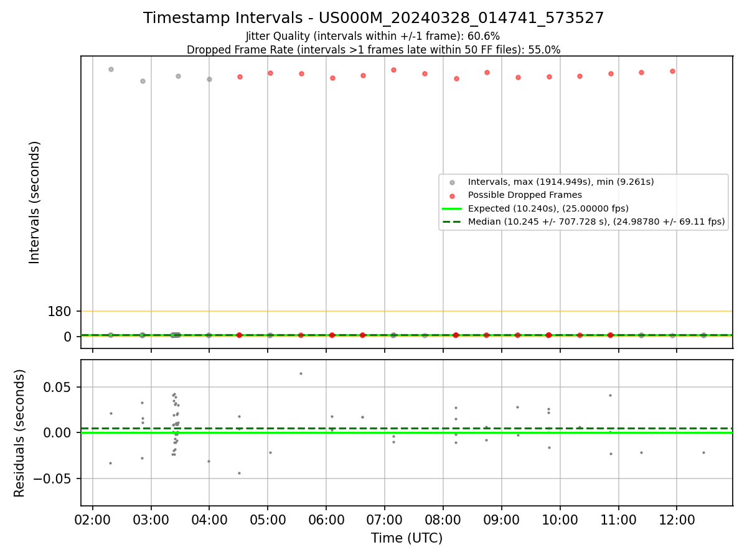Viewport: 747px width, 560px height.
Task: Click the gray Intervals legend marker
Action: 453,182
